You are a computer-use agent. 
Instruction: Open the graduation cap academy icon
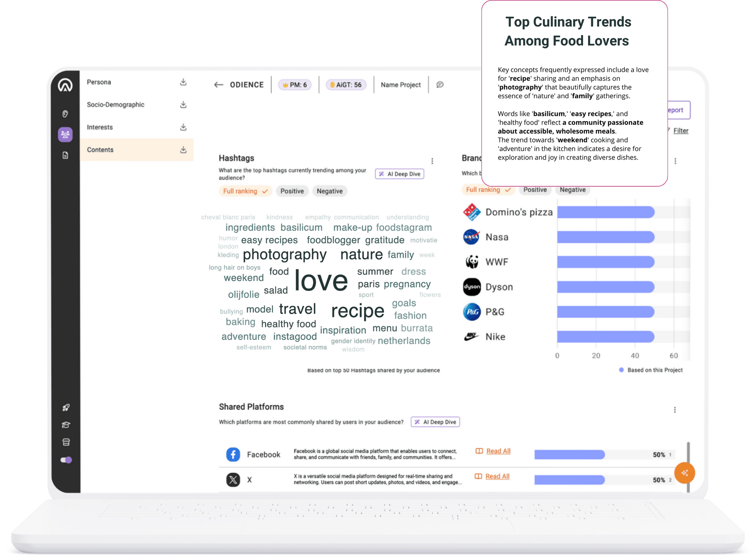pos(66,425)
